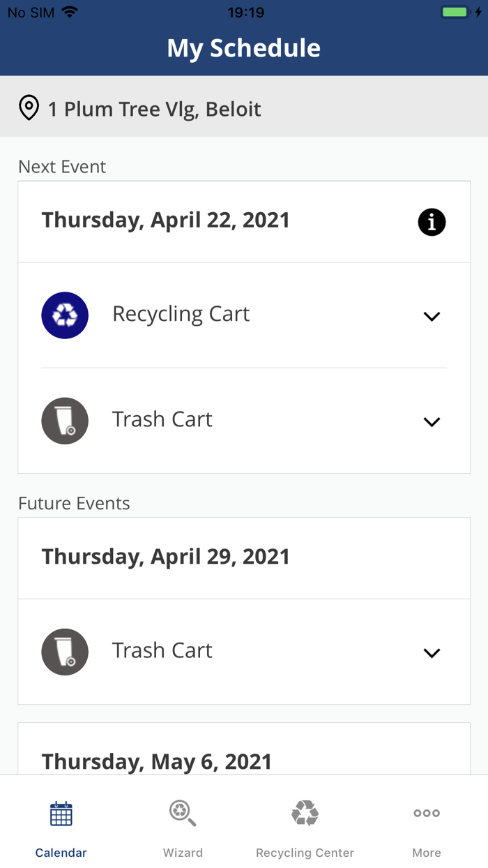488x868 pixels.
Task: Select the address 1 Plum Tree Vlg, Beloit
Action: click(153, 108)
